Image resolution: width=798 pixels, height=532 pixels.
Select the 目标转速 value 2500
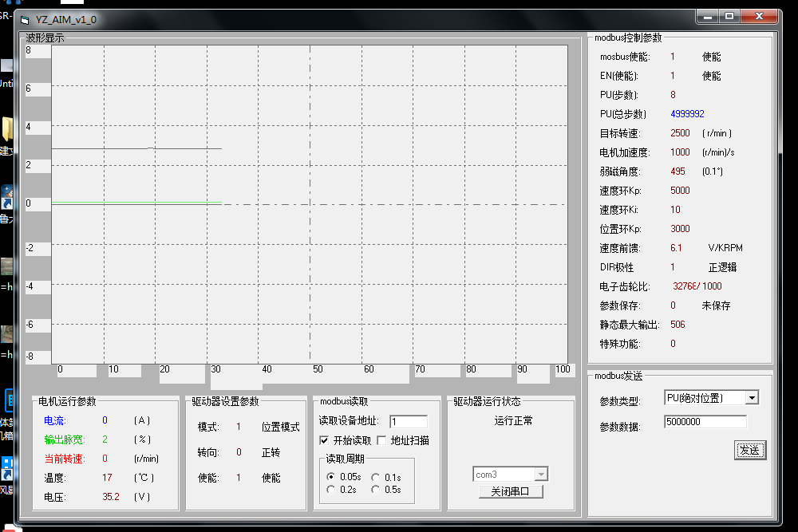pyautogui.click(x=680, y=133)
